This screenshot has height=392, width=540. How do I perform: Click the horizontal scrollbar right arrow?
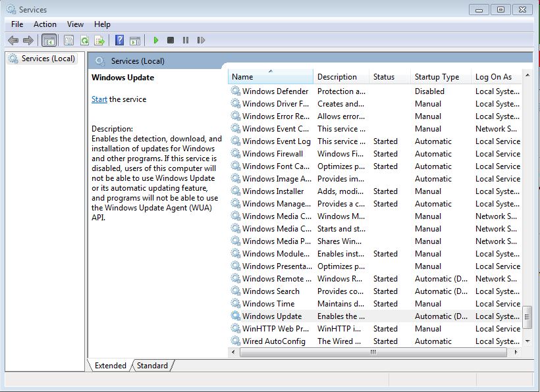tap(516, 352)
